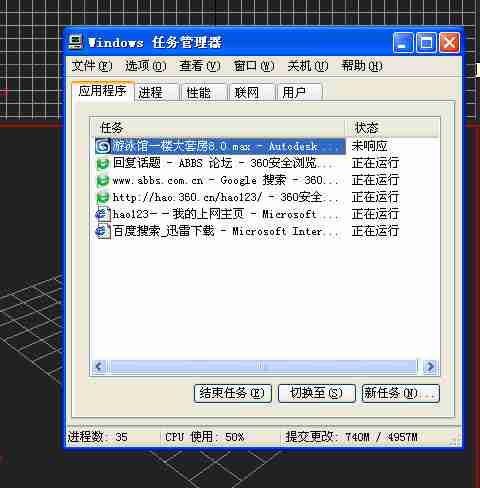Click the IE icon of hao123 task
Viewport: 480px width, 488px height.
103,214
